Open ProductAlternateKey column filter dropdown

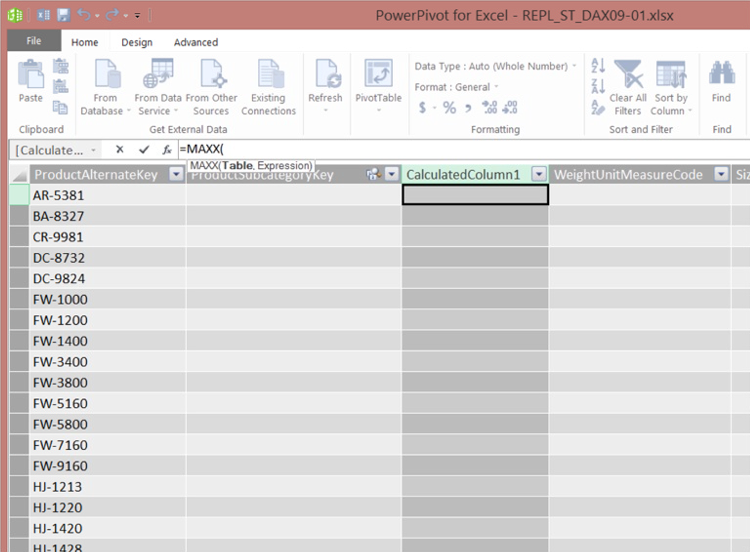(176, 174)
